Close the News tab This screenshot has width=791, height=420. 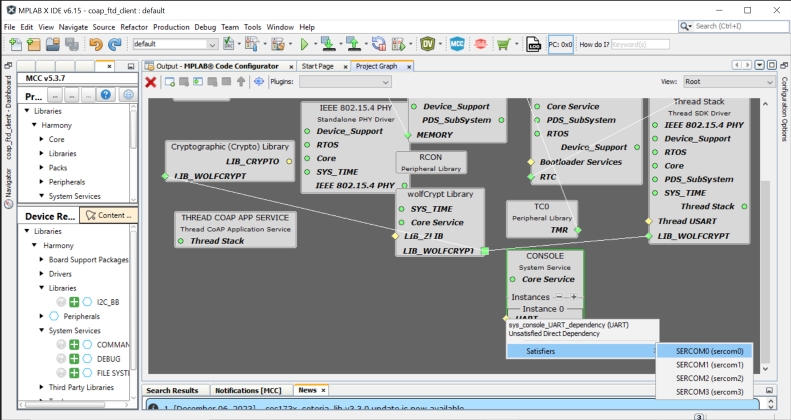(x=323, y=390)
